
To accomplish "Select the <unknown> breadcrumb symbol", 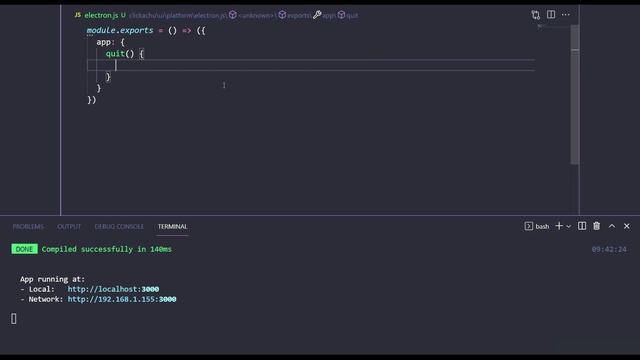I will click(x=251, y=16).
